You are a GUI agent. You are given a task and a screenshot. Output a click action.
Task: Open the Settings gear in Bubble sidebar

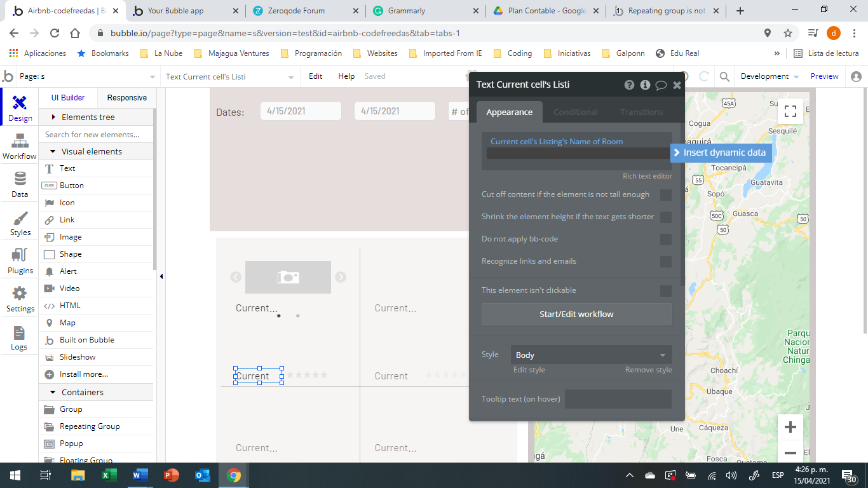pos(20,299)
